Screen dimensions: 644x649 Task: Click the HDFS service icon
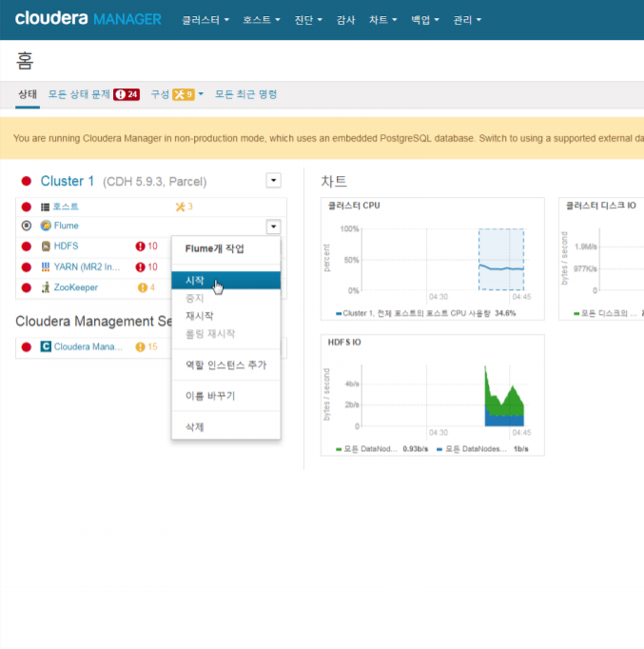46,246
